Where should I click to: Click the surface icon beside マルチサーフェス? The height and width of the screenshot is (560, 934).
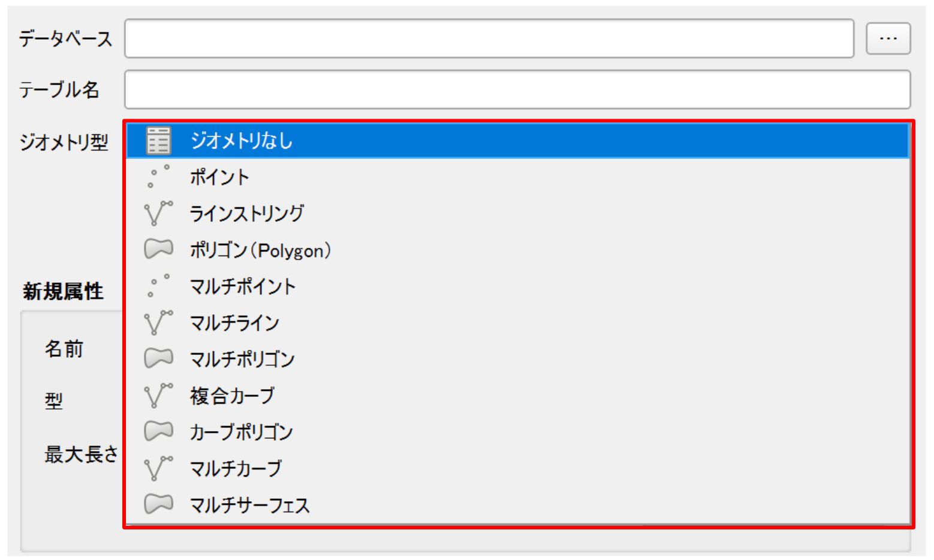point(159,504)
